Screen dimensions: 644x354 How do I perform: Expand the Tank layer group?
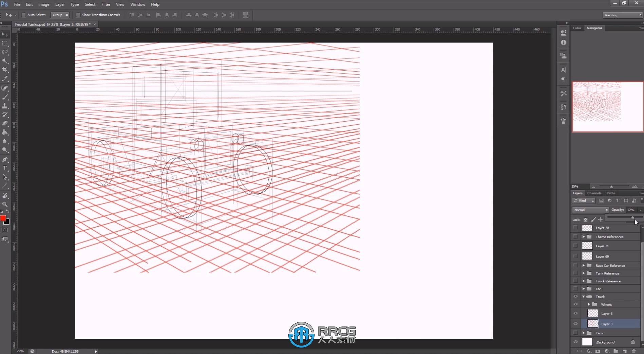[x=584, y=333]
